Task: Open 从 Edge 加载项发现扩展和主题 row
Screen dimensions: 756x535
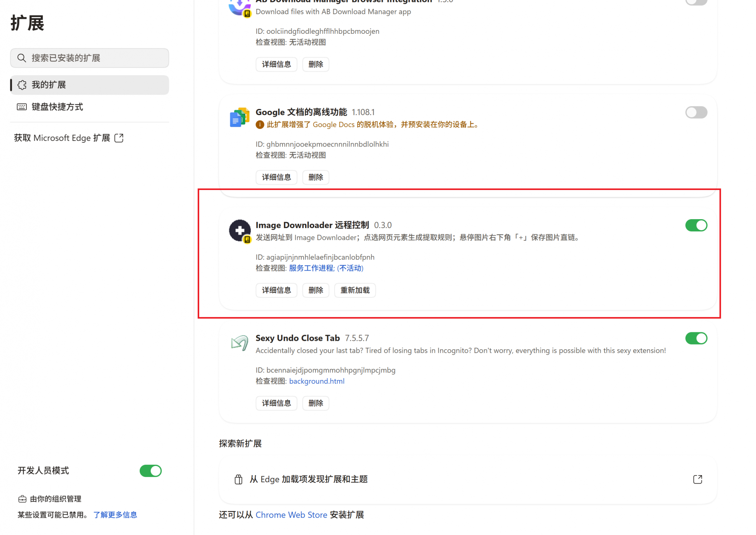Action: pos(467,479)
